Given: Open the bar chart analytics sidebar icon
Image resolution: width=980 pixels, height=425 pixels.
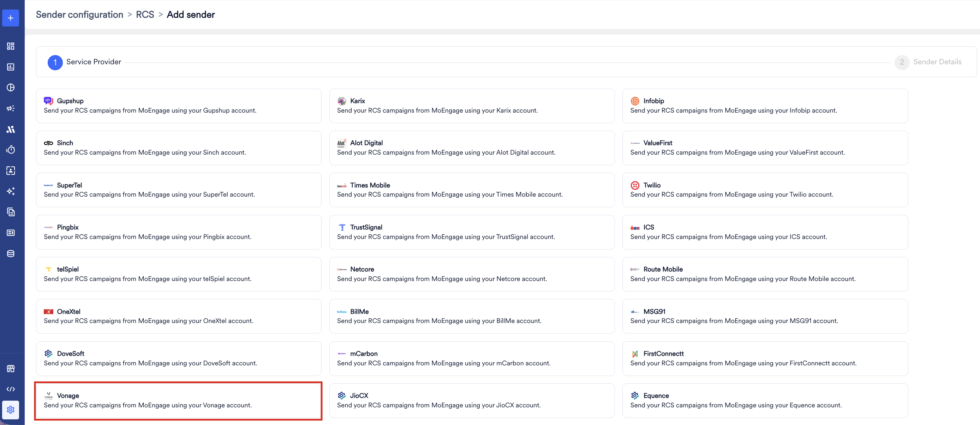Looking at the screenshot, I should [x=11, y=67].
